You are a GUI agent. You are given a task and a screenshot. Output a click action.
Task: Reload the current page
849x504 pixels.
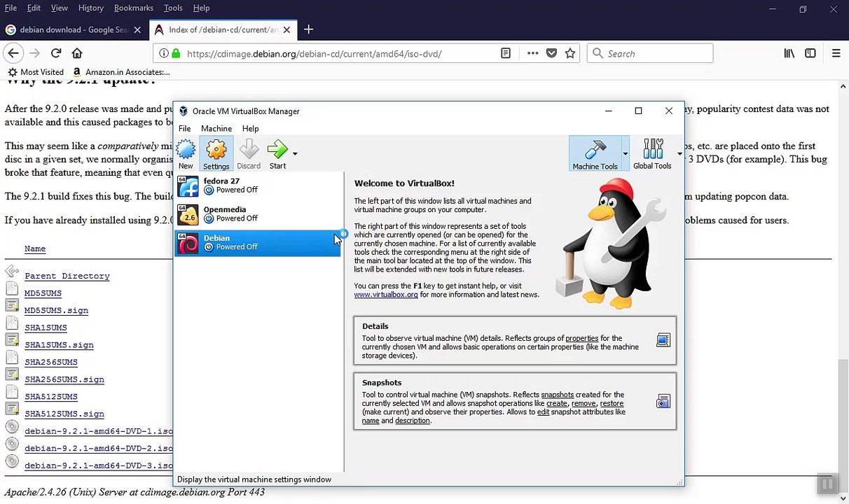point(56,53)
